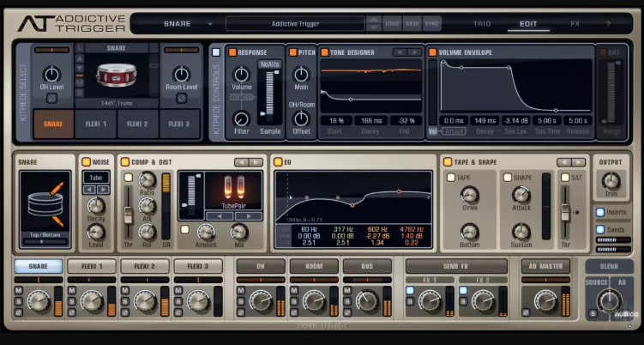Click Tone Designer preset next arrow
The width and height of the screenshot is (644, 345).
[415, 52]
